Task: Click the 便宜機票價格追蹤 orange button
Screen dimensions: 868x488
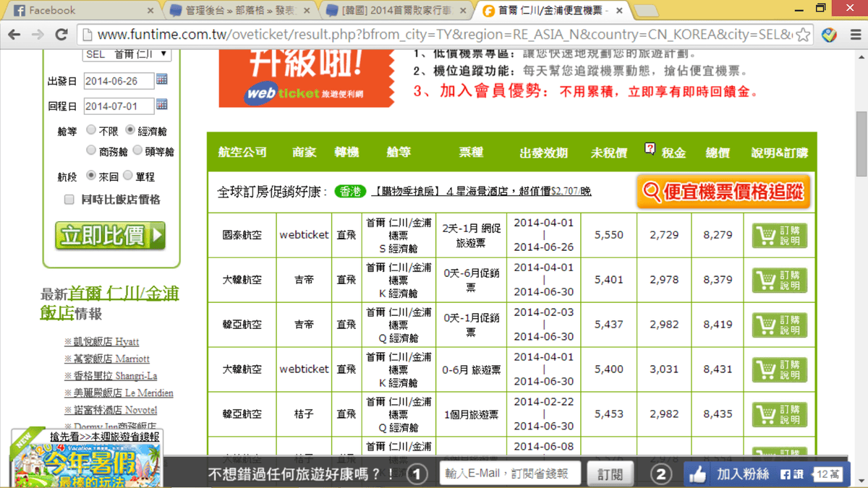Action: (723, 192)
